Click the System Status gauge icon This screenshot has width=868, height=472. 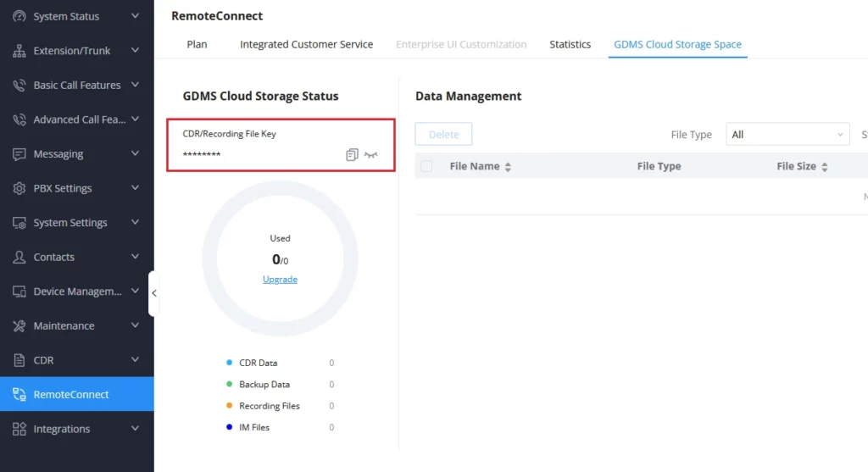[x=19, y=16]
